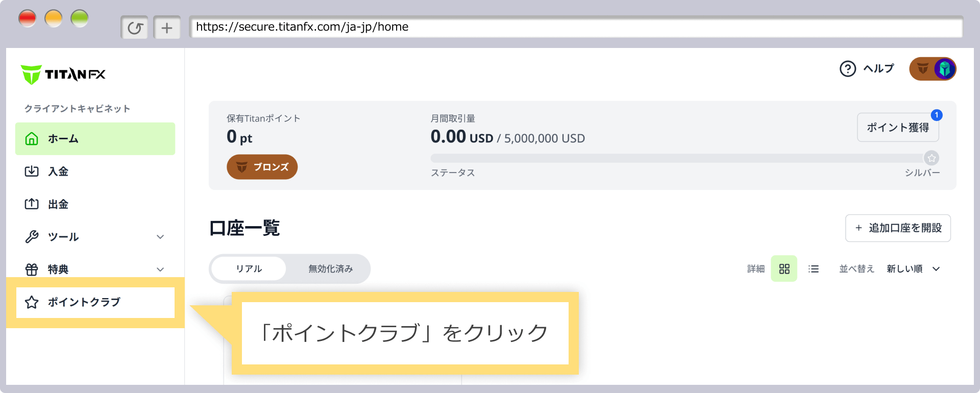The height and width of the screenshot is (393, 980).
Task: Open the 新しい順 sort order dropdown
Action: pyautogui.click(x=913, y=268)
